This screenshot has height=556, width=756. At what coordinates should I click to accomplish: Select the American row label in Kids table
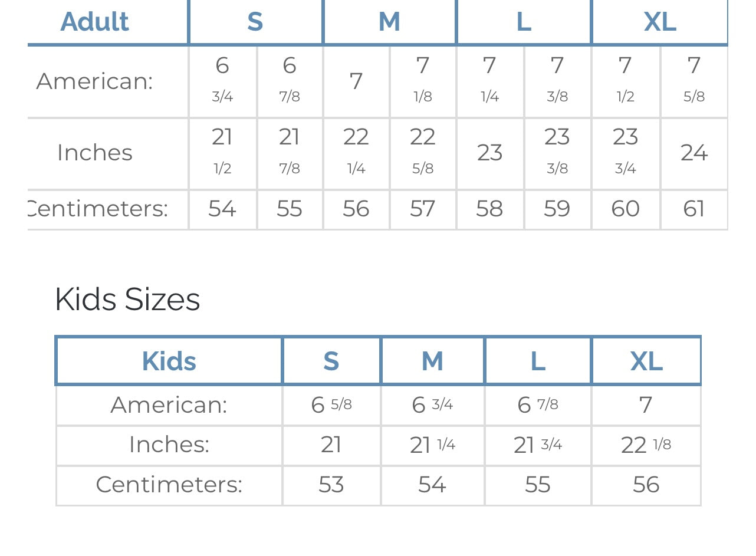169,404
